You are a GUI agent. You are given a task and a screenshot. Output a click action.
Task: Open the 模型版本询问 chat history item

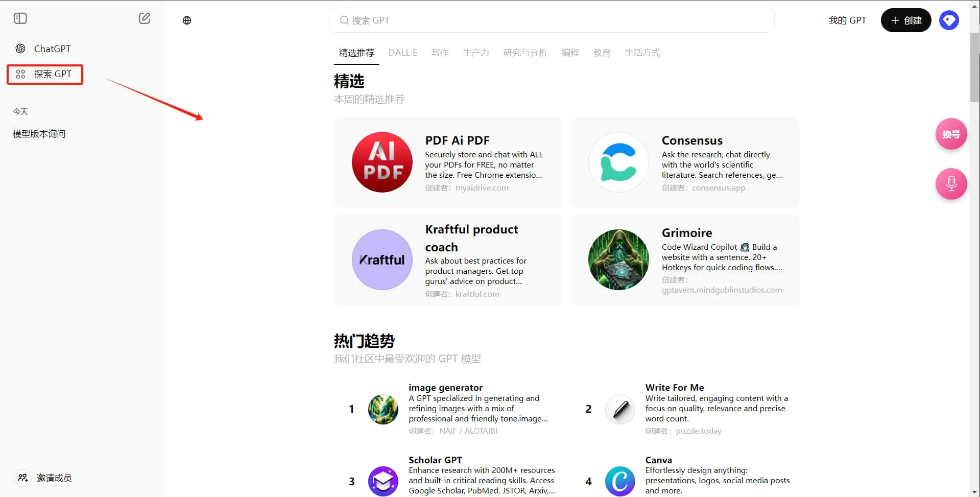pos(38,133)
